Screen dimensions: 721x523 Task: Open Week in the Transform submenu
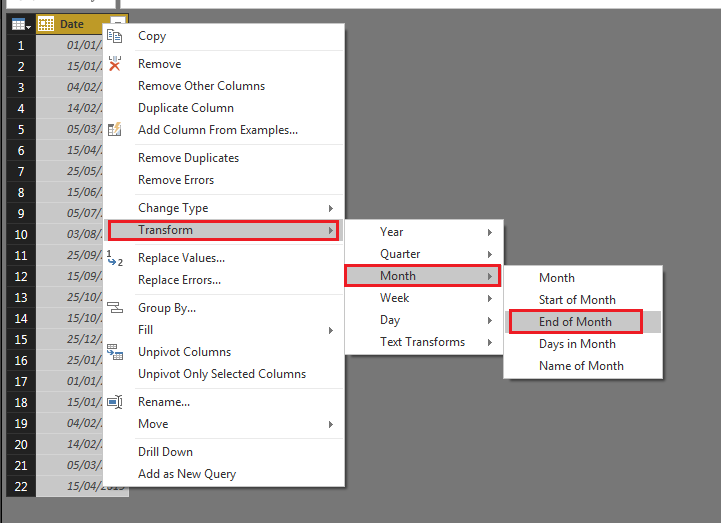pyautogui.click(x=423, y=298)
